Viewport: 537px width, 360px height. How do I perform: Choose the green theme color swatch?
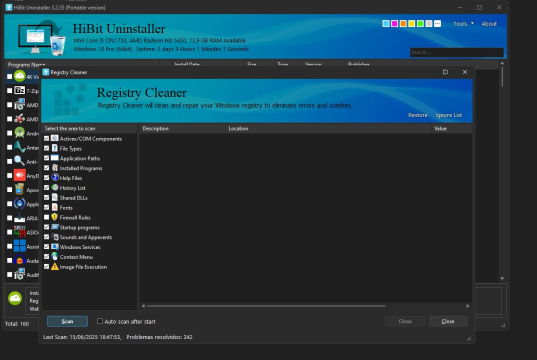point(420,24)
